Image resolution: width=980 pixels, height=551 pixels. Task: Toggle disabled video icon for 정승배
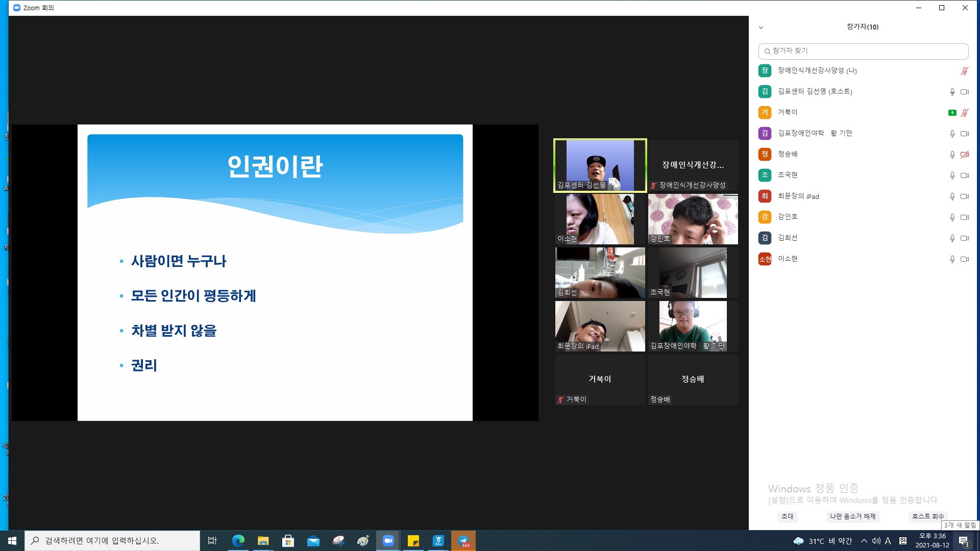click(x=965, y=155)
